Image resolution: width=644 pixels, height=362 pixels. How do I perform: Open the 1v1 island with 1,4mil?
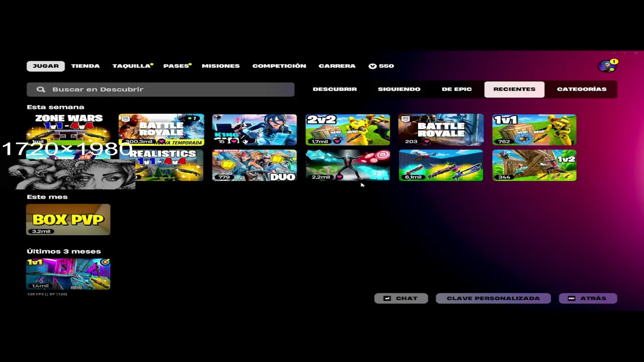68,274
